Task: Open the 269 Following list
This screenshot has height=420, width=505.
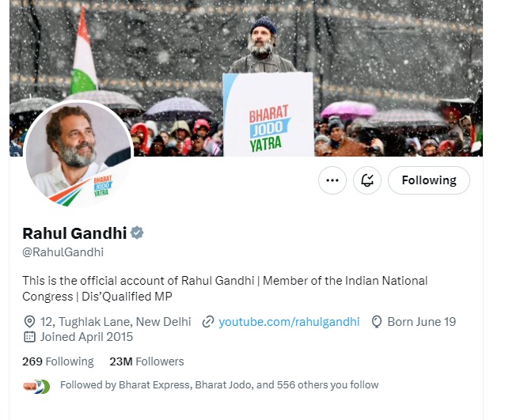Action: click(x=58, y=361)
